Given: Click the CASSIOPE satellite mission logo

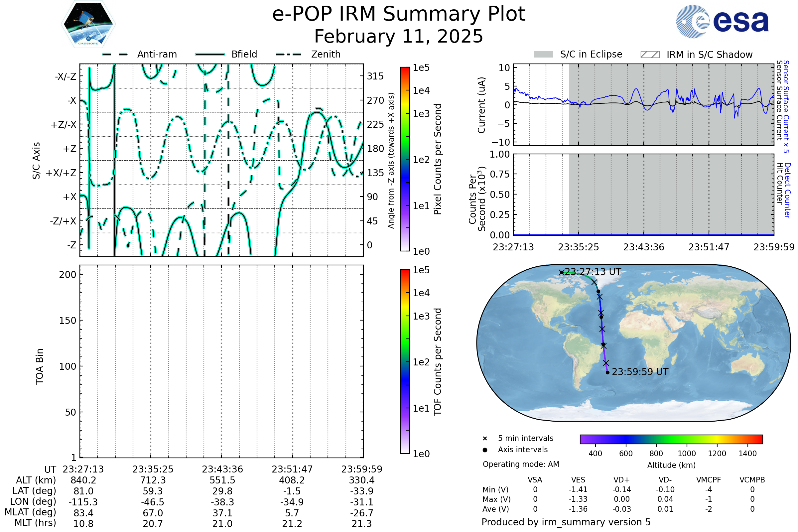Looking at the screenshot, I should [x=88, y=24].
